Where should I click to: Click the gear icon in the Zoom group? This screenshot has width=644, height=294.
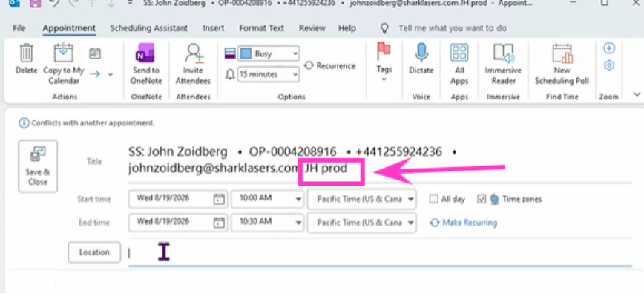click(609, 66)
